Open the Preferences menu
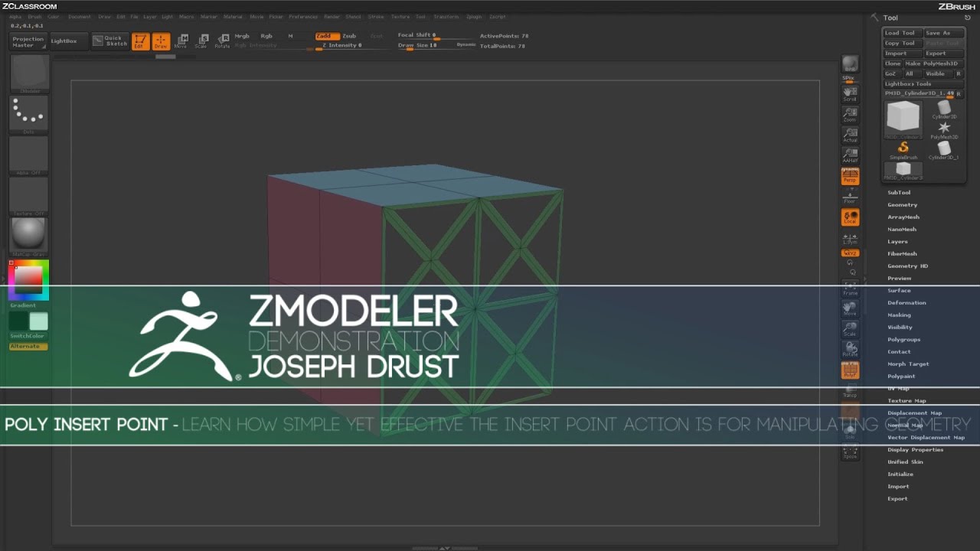The width and height of the screenshot is (980, 551). (303, 17)
